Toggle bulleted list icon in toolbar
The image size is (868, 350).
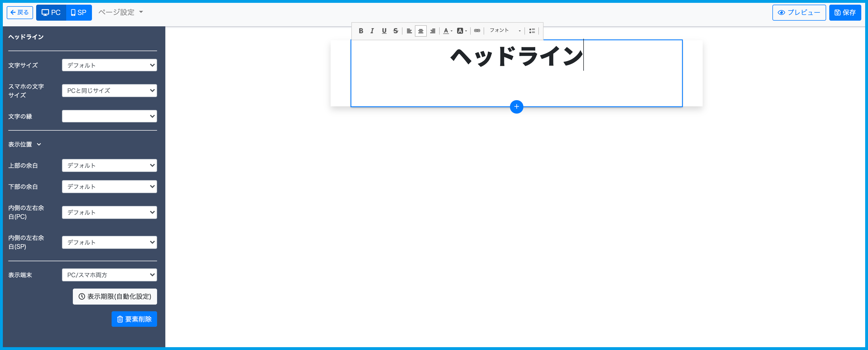(532, 31)
